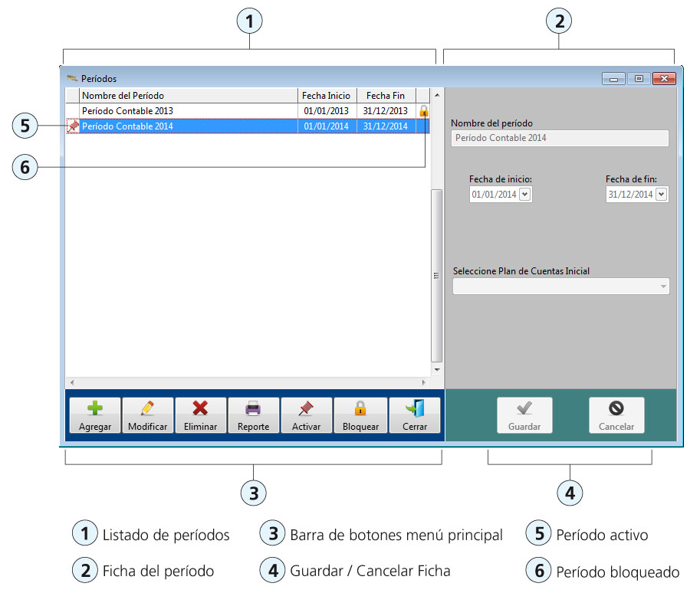The width and height of the screenshot is (700, 593).
Task: Open the Fecha de fin date dropdown
Action: pyautogui.click(x=662, y=194)
